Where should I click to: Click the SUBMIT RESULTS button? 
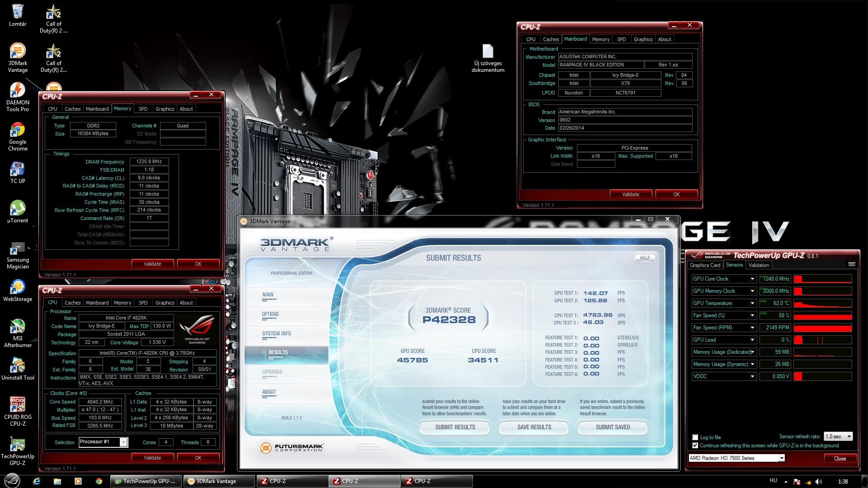point(455,427)
